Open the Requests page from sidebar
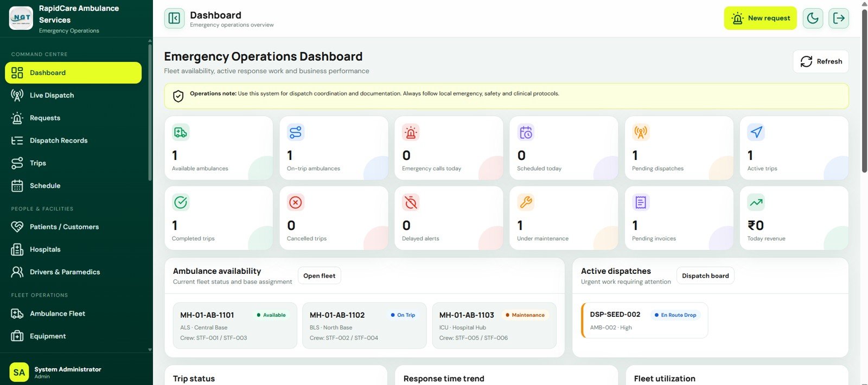Image resolution: width=868 pixels, height=385 pixels. [x=73, y=118]
